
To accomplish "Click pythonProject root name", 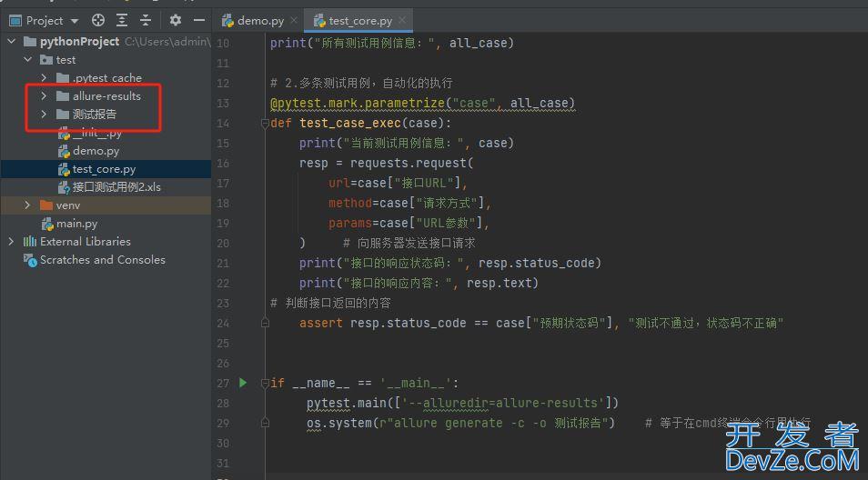I will 79,42.
